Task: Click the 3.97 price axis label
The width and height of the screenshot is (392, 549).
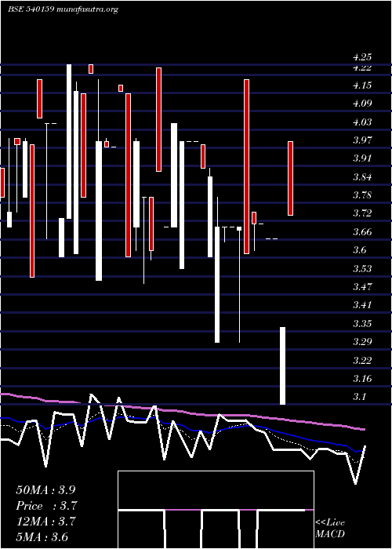Action: pyautogui.click(x=362, y=140)
